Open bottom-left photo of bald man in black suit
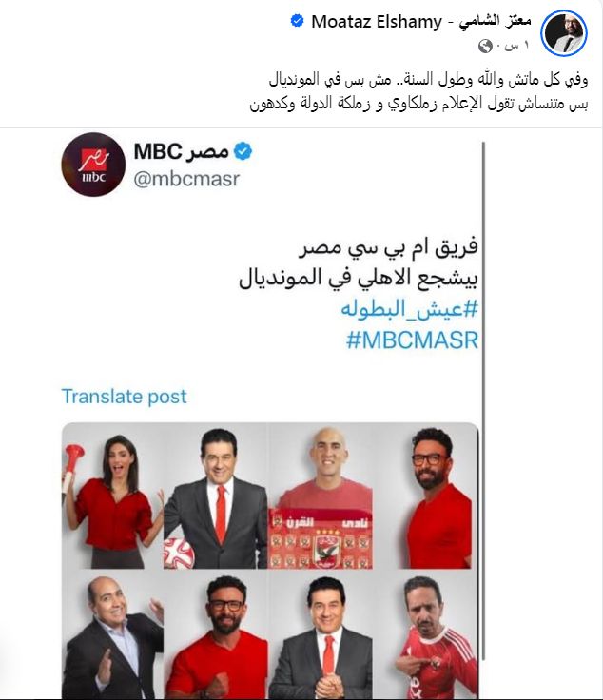 (x=112, y=634)
